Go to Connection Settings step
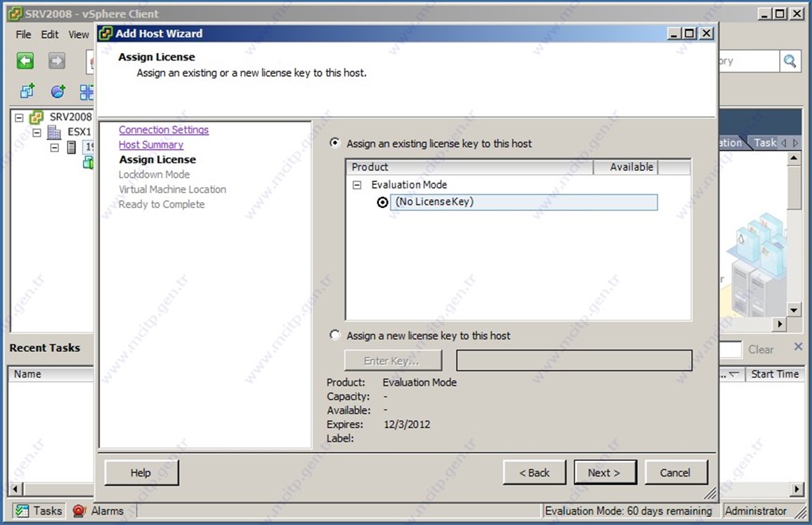Viewport: 812px width, 525px height. pos(163,130)
